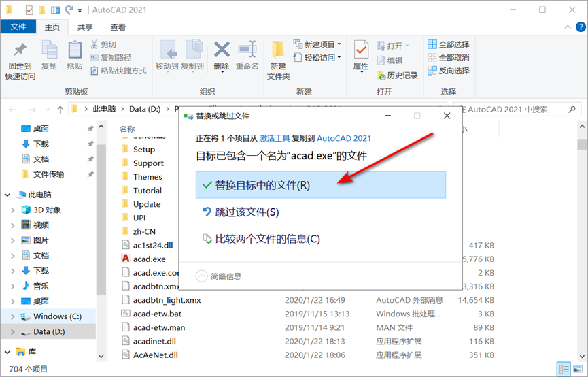Switch to the Share (共享) tab
The image size is (588, 377).
[x=85, y=27]
